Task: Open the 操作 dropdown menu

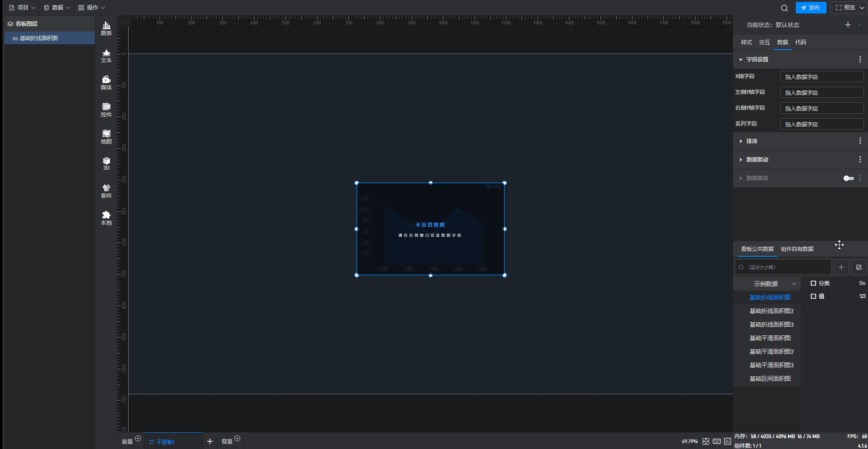Action: 92,8
